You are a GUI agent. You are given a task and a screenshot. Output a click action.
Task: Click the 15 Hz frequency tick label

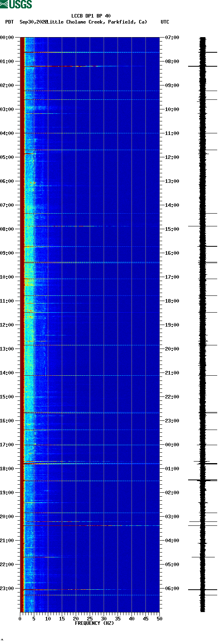pyautogui.click(x=62, y=619)
